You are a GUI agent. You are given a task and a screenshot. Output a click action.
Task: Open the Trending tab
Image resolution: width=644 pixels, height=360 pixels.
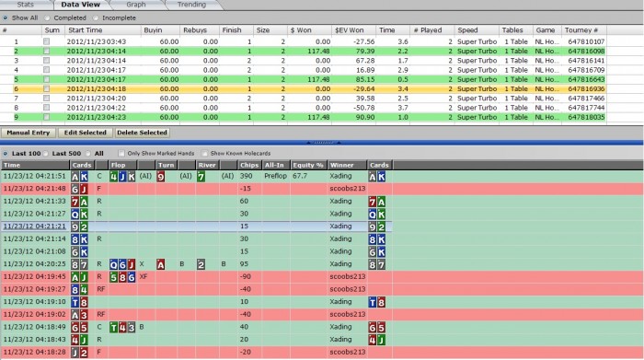click(x=191, y=5)
